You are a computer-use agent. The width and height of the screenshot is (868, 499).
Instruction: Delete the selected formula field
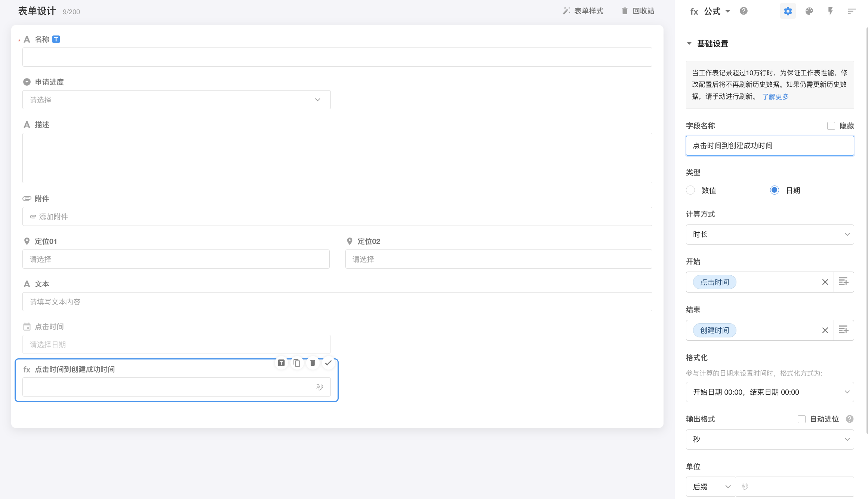point(313,363)
